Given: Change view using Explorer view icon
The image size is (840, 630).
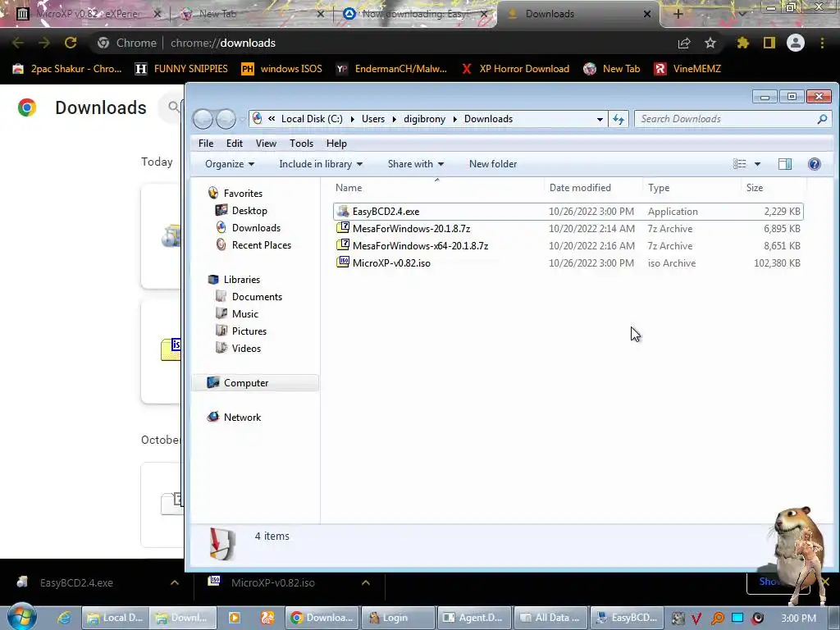Looking at the screenshot, I should click(x=739, y=164).
